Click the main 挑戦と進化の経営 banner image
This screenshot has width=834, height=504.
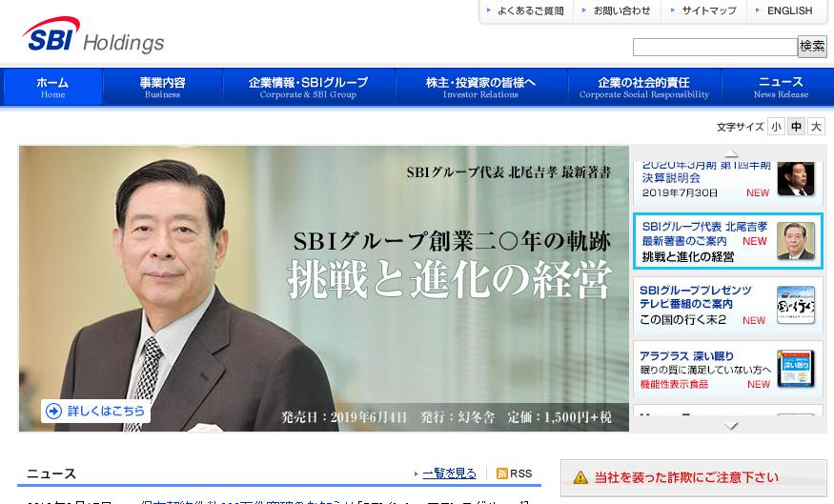click(x=324, y=289)
